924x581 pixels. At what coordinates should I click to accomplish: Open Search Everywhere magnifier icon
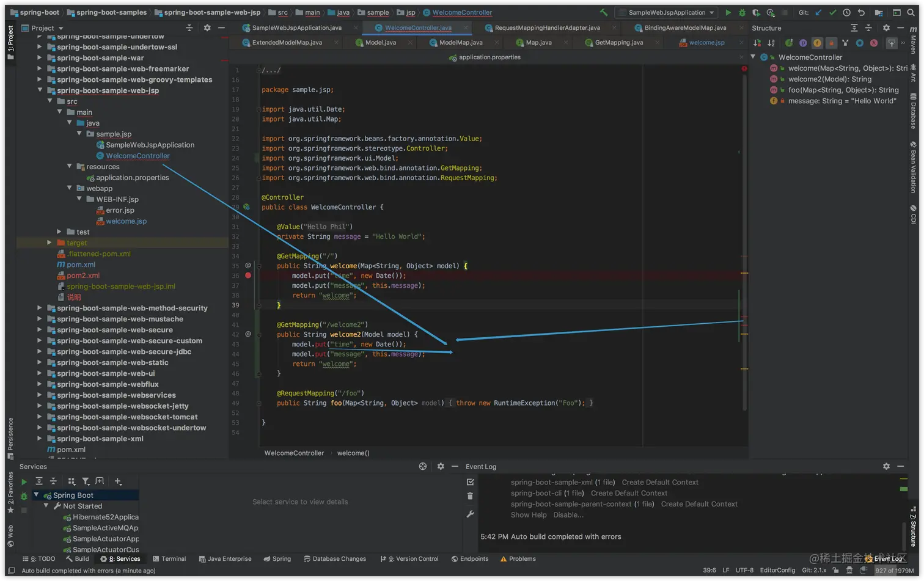[911, 12]
